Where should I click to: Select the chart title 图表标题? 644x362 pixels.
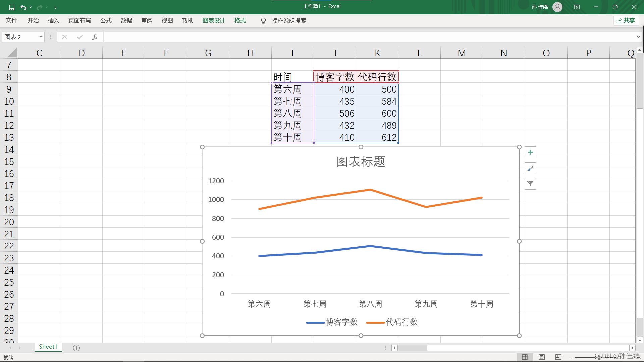pos(361,162)
